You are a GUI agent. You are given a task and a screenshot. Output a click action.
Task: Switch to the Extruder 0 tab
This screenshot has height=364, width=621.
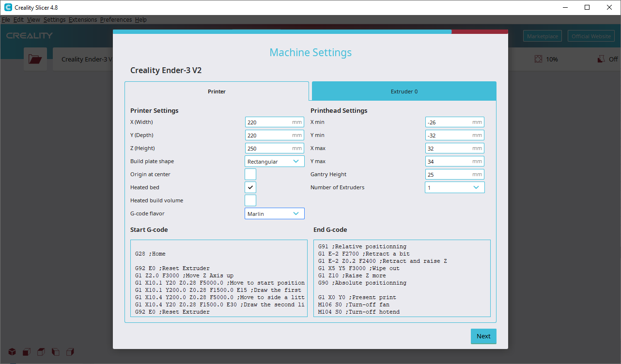pos(404,91)
